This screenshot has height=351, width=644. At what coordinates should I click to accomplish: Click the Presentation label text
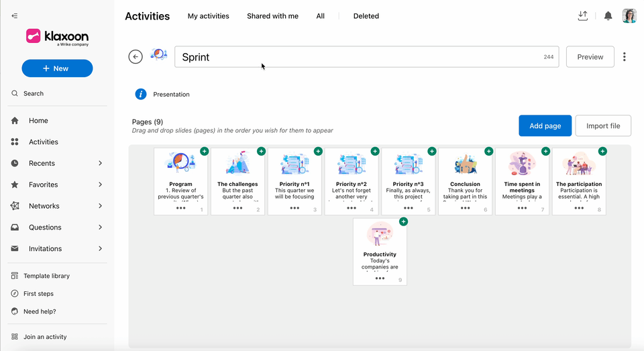(171, 94)
